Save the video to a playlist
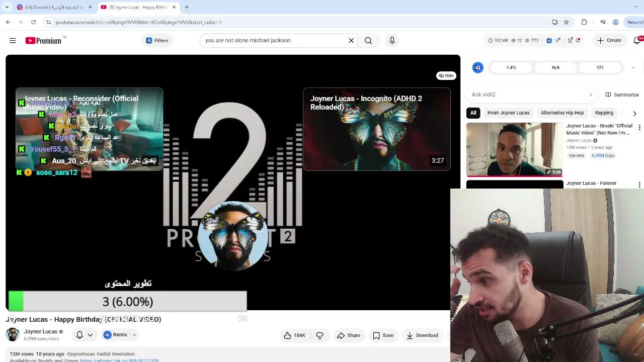The image size is (644, 362). (383, 335)
